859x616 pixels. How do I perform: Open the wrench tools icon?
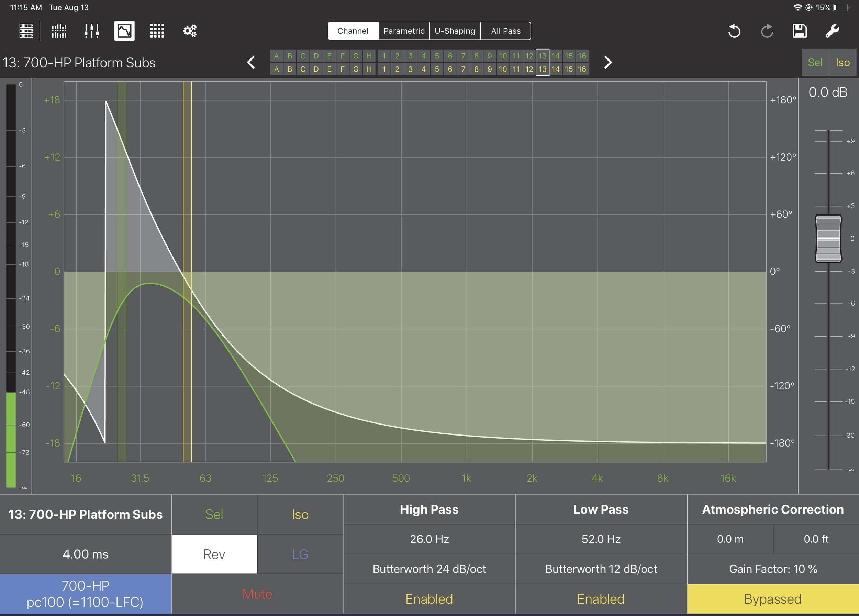click(832, 31)
